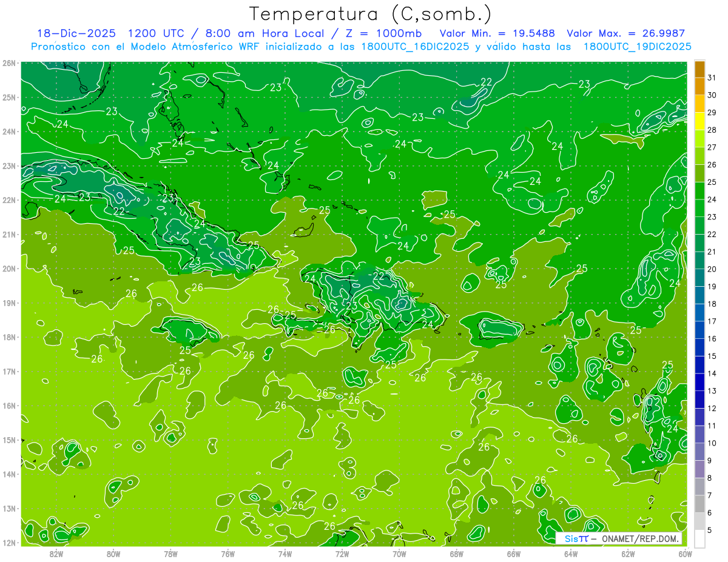Select the legend value '29'
The width and height of the screenshot is (728, 562).
click(x=712, y=113)
